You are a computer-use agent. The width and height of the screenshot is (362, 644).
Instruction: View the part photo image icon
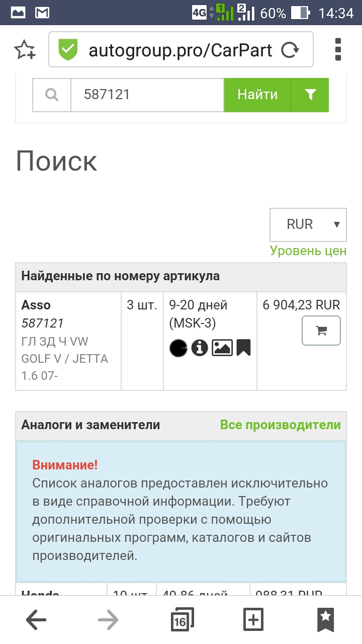click(x=222, y=348)
